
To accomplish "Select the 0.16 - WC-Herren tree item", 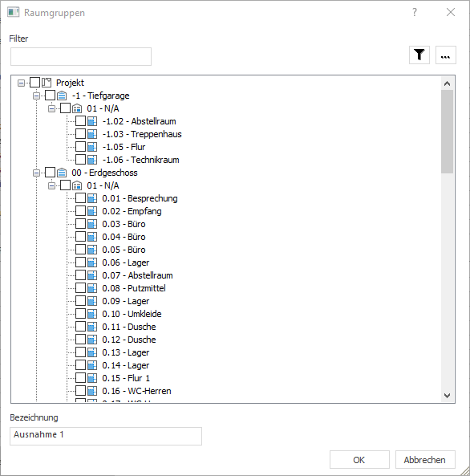I will (x=136, y=391).
